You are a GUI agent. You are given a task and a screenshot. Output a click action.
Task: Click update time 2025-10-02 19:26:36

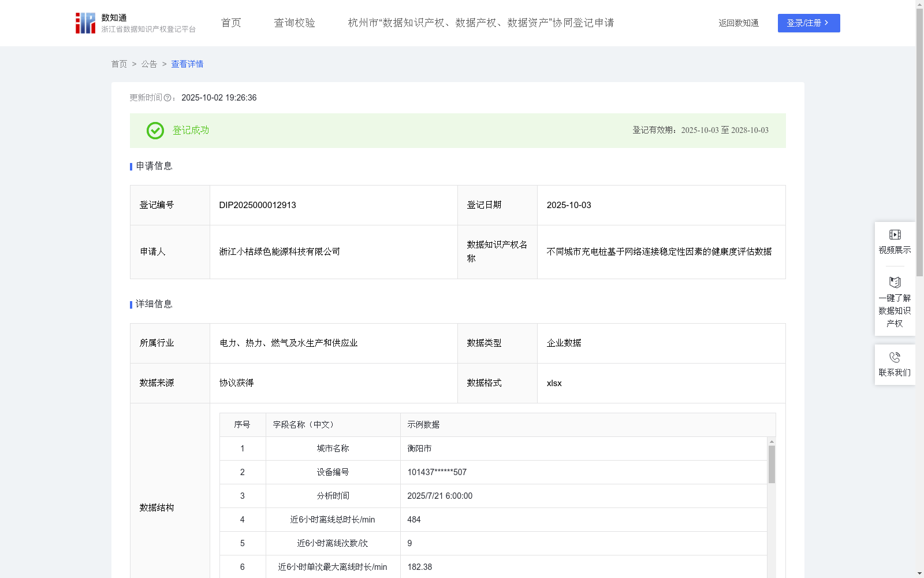click(219, 98)
